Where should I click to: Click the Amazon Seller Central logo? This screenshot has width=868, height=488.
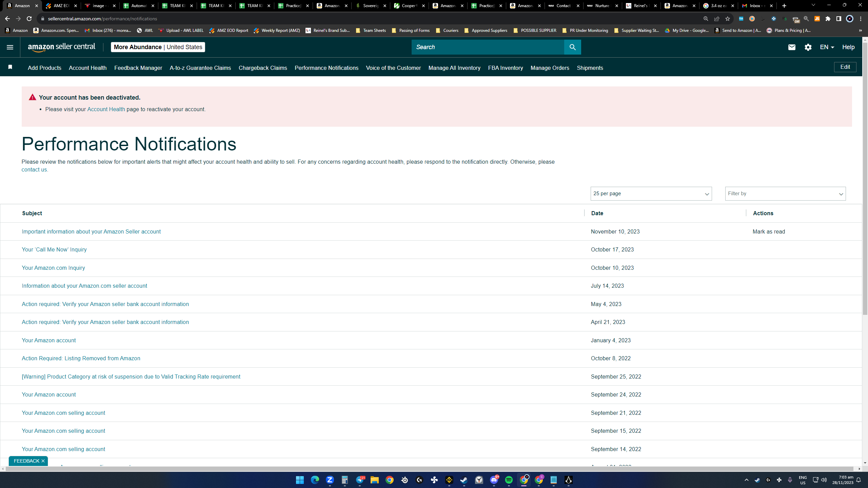pos(61,47)
